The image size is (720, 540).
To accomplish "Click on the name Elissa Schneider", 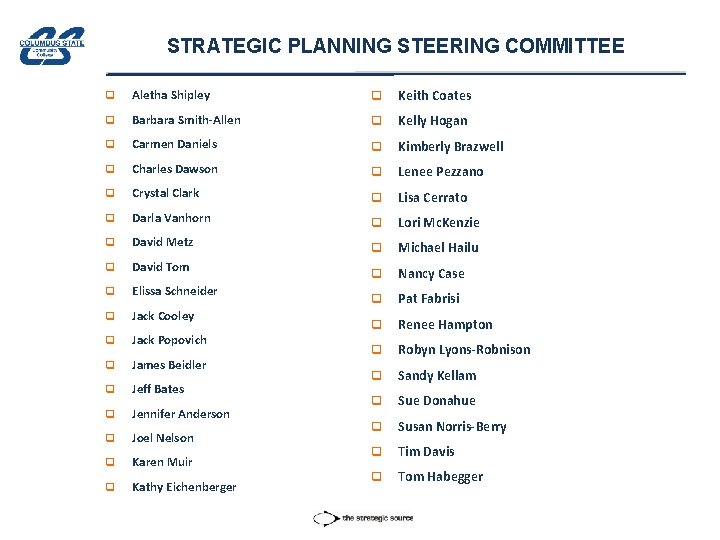I will pyautogui.click(x=174, y=291).
